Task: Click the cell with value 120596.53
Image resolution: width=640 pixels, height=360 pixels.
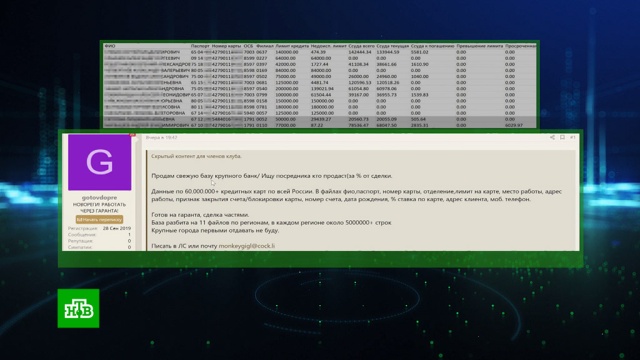Action: (x=360, y=82)
